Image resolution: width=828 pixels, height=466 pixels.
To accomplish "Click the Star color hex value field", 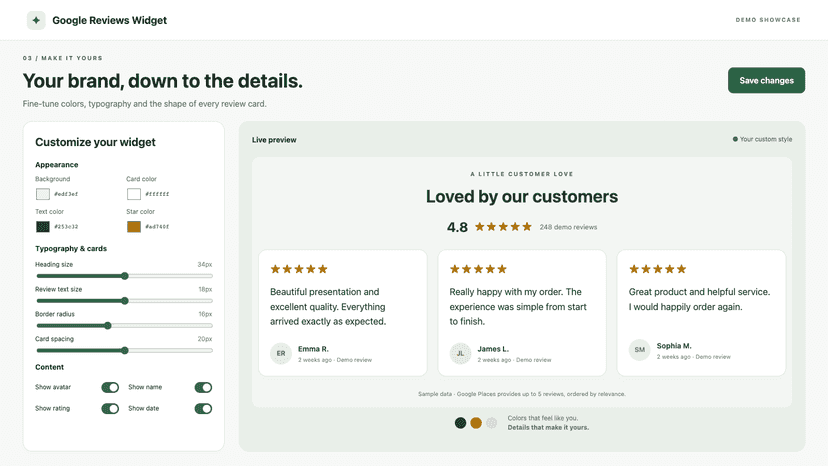I will 157,227.
